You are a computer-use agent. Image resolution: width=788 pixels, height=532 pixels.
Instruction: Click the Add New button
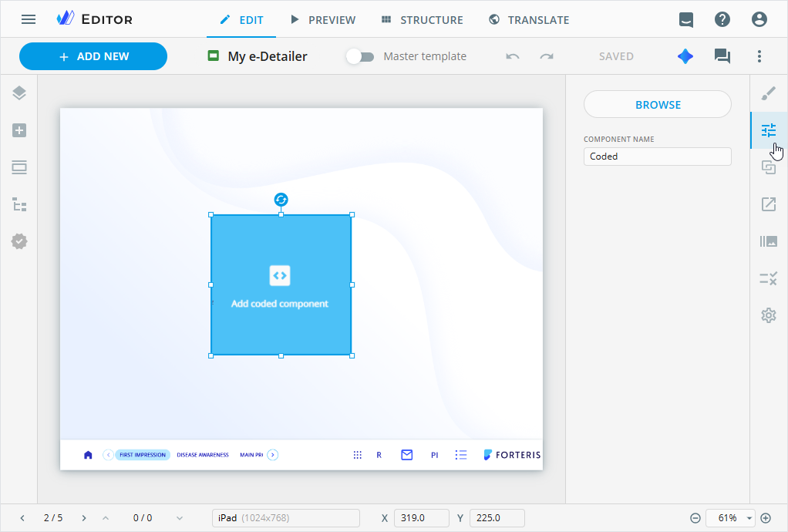click(93, 56)
